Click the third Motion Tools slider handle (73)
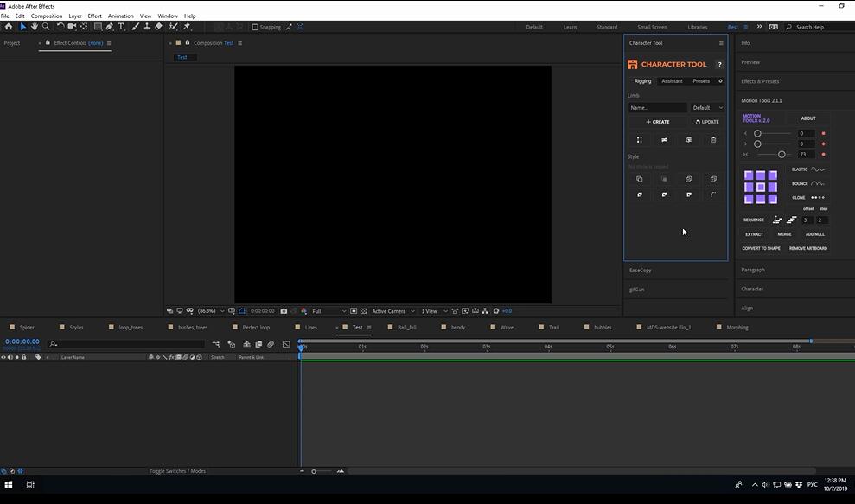This screenshot has width=855, height=504. point(782,155)
